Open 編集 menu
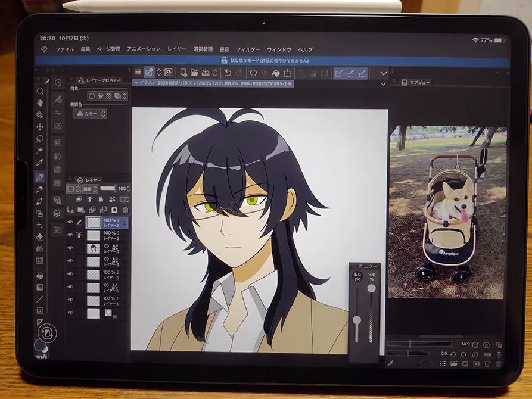This screenshot has height=399, width=532. [86, 49]
